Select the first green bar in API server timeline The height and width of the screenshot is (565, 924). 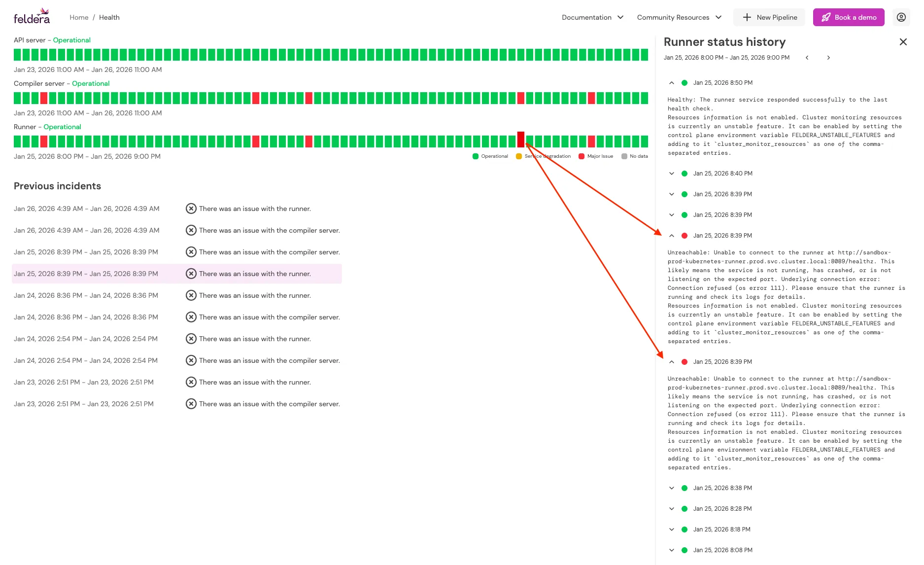click(17, 55)
